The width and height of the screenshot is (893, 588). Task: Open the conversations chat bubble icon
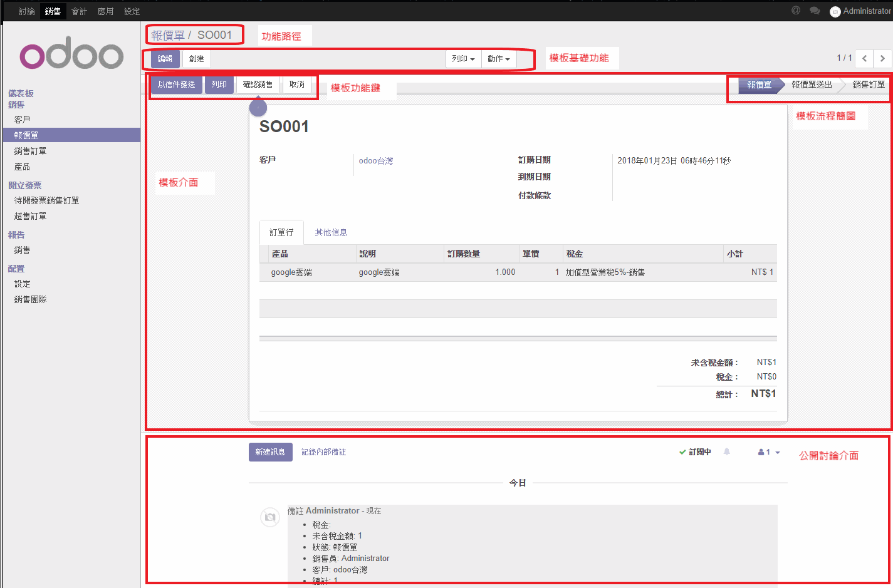coord(815,11)
